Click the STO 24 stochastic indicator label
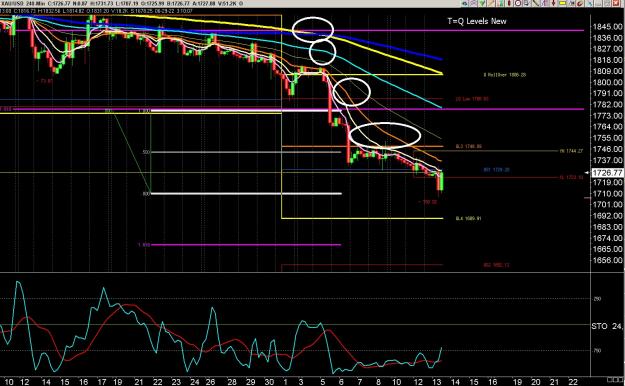 (x=607, y=326)
